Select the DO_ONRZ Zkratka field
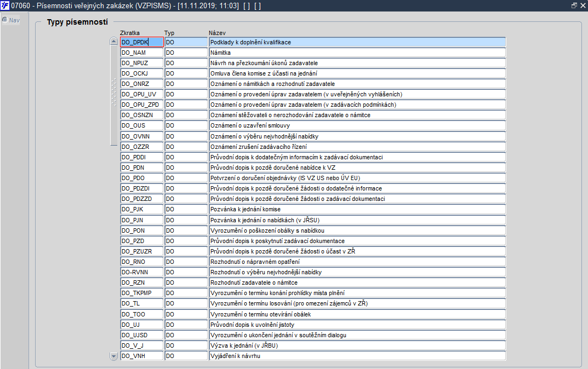 pyautogui.click(x=142, y=84)
